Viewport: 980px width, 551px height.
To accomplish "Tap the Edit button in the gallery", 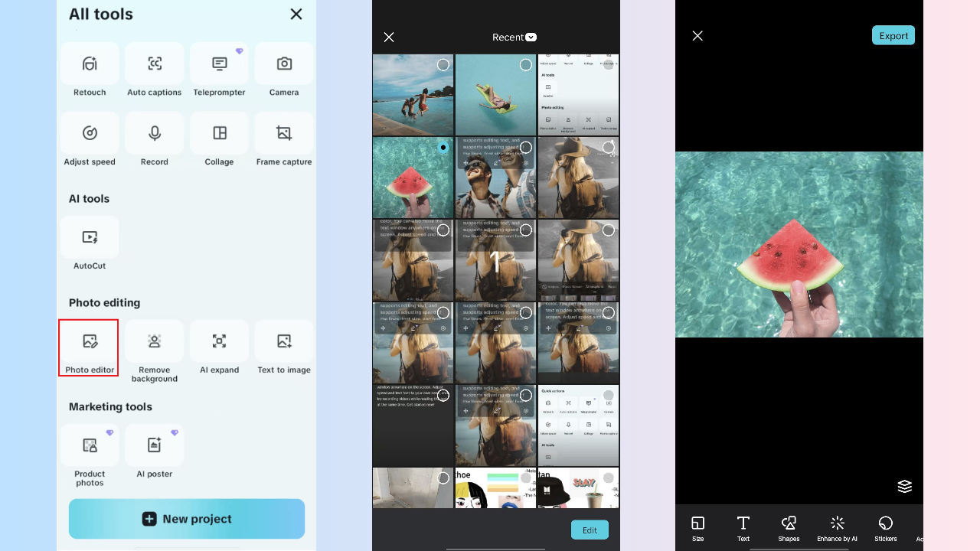I will click(x=590, y=530).
